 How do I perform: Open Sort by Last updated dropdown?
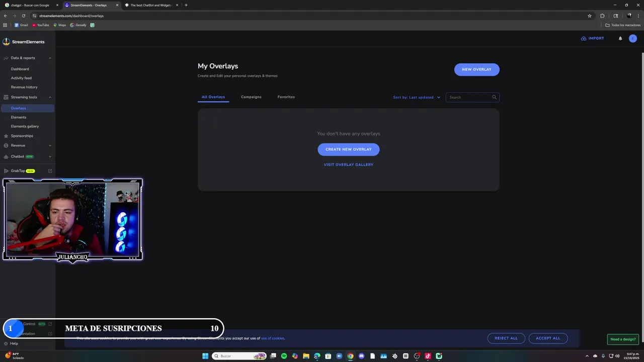(x=417, y=97)
